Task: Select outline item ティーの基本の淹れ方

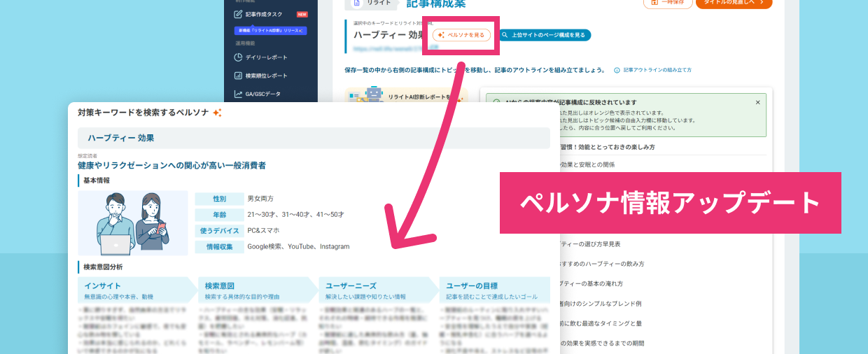Action: click(x=592, y=283)
